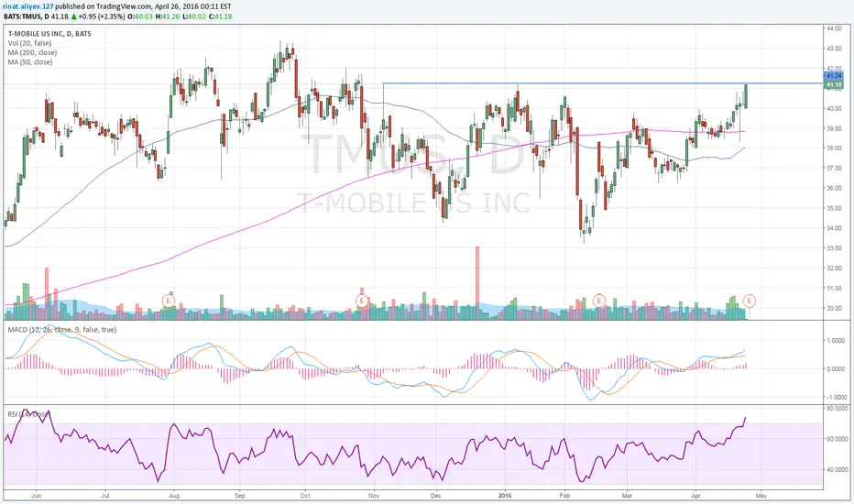Click the earnings E marker just before Nov
This screenshot has height=504, width=854.
tap(362, 301)
